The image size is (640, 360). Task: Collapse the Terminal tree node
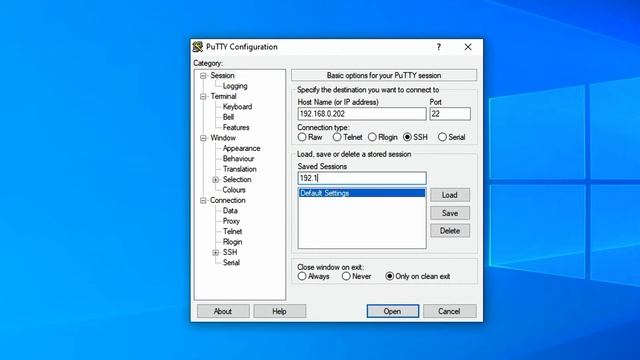[203, 97]
